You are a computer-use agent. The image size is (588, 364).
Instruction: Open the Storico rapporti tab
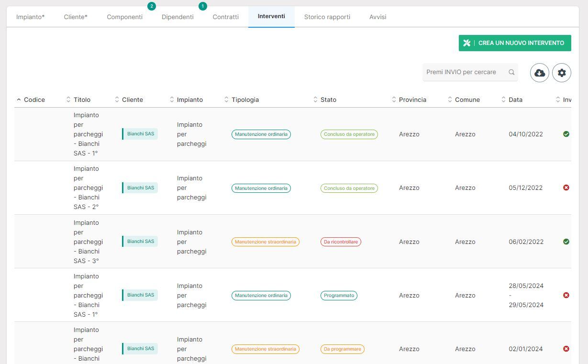click(327, 17)
